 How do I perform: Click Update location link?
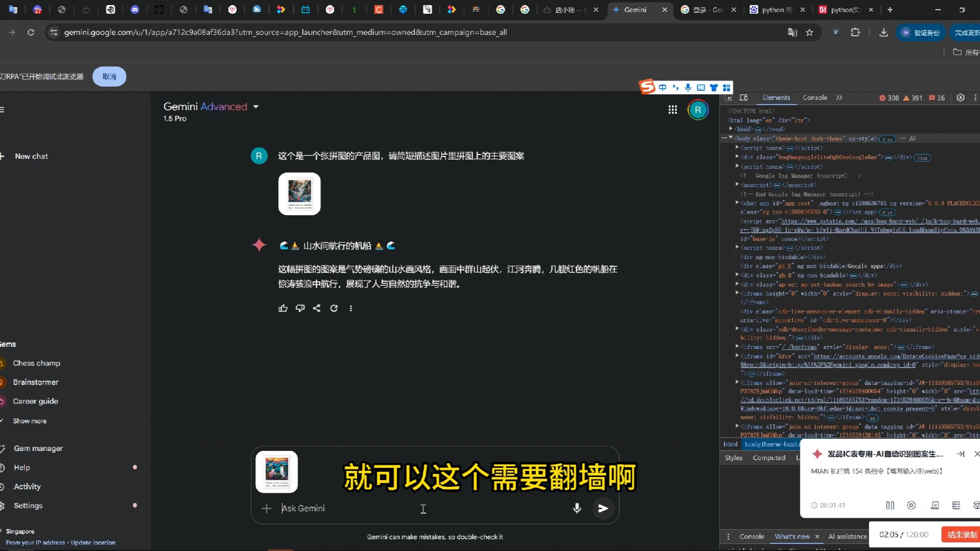[93, 542]
